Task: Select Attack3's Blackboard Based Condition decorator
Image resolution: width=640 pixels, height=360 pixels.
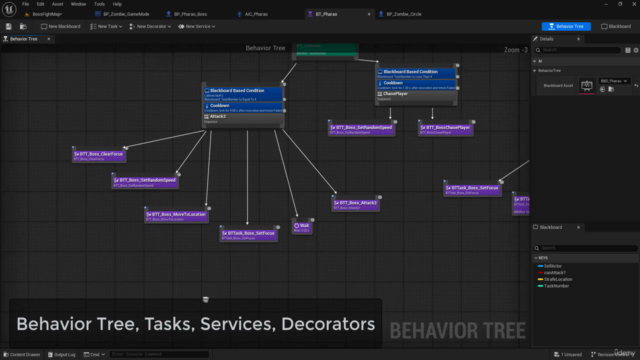Action: [243, 94]
